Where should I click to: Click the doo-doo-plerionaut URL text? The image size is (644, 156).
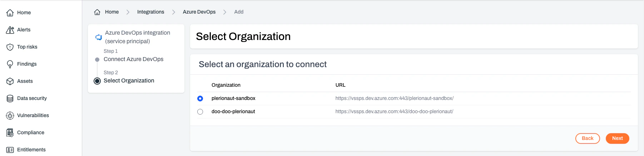pos(394,111)
